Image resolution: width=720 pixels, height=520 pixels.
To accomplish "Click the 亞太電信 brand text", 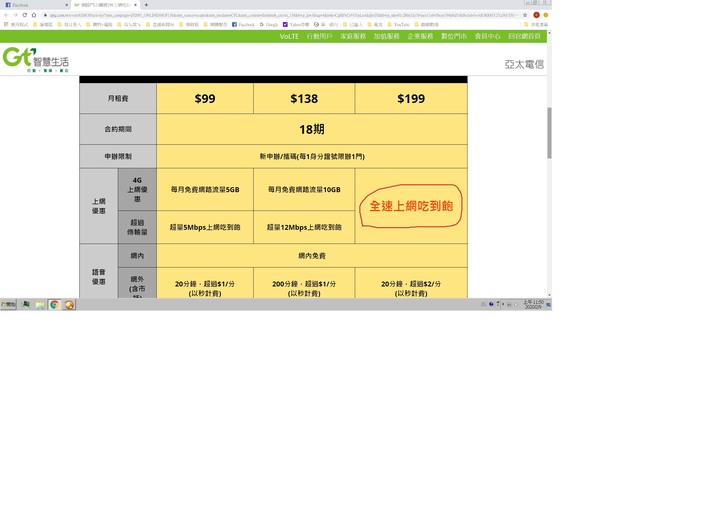I will [524, 64].
